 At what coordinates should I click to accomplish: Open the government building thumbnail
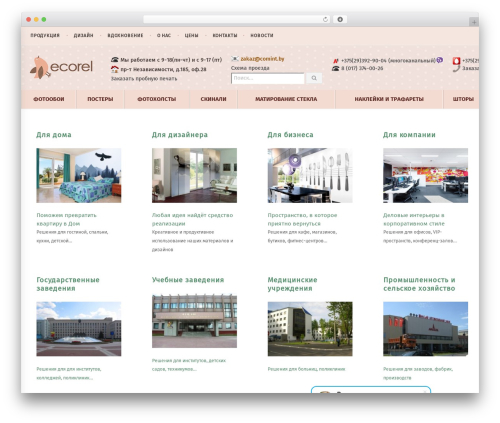pyautogui.click(x=79, y=329)
